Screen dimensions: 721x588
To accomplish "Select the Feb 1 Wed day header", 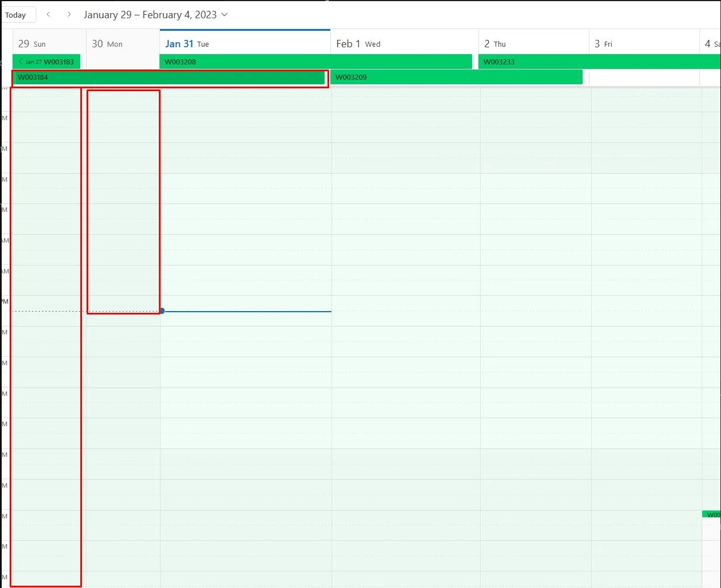I will (358, 43).
